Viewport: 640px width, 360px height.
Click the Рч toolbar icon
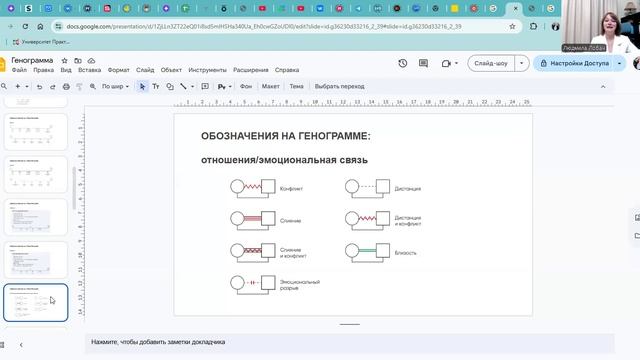(222, 87)
